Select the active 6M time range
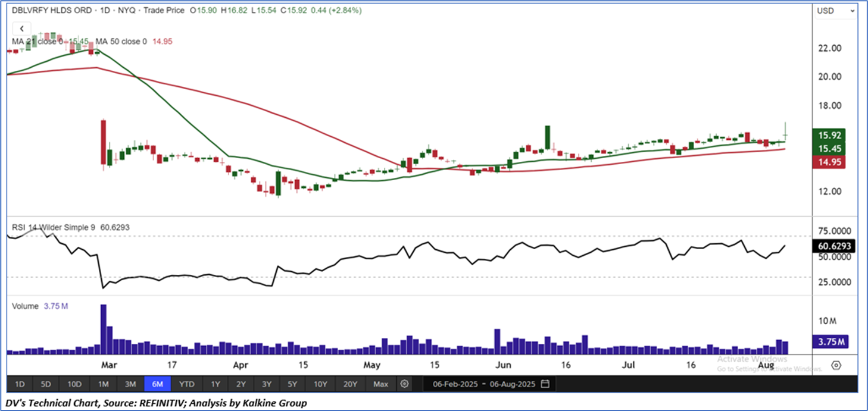 tap(158, 384)
